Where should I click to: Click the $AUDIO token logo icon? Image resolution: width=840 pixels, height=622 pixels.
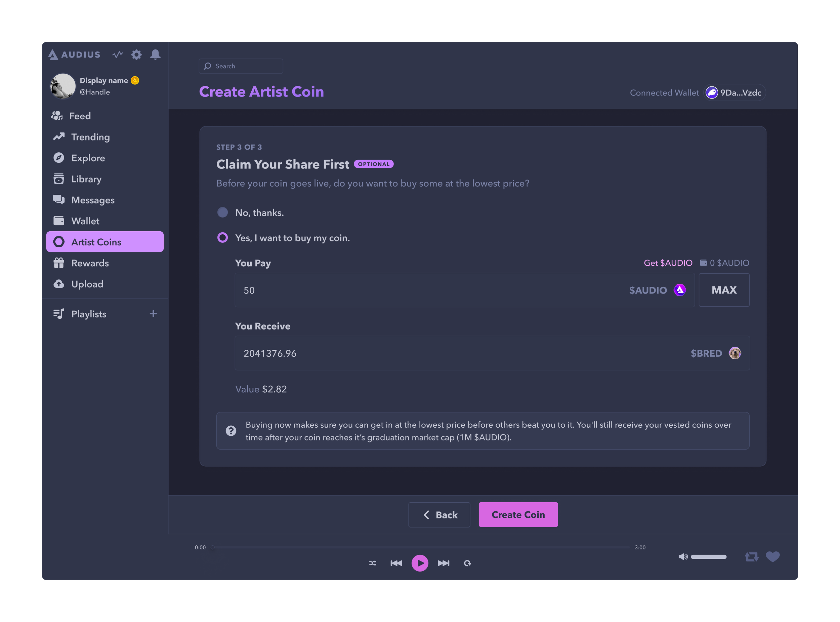coord(679,290)
